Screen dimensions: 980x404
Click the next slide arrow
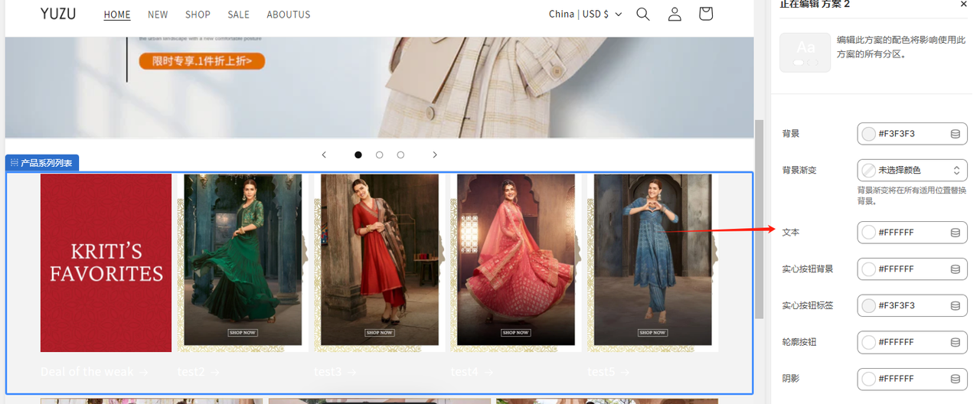click(435, 155)
